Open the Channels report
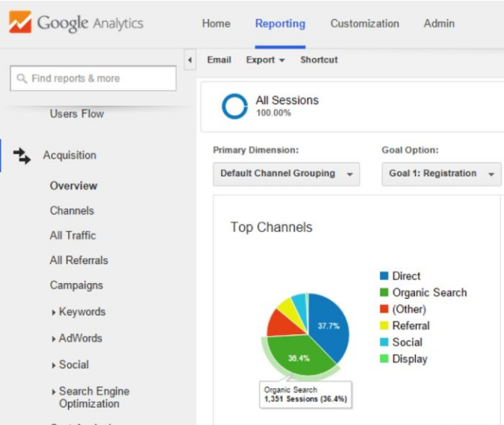The height and width of the screenshot is (425, 504). (x=72, y=211)
